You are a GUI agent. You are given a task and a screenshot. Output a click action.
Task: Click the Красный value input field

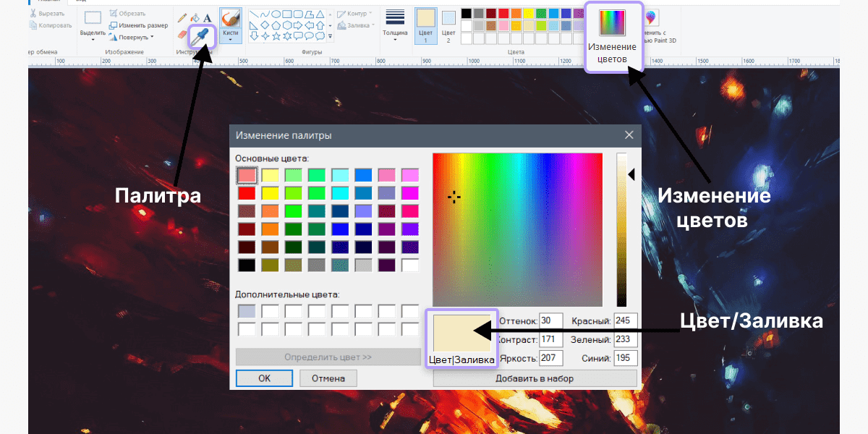pyautogui.click(x=625, y=320)
